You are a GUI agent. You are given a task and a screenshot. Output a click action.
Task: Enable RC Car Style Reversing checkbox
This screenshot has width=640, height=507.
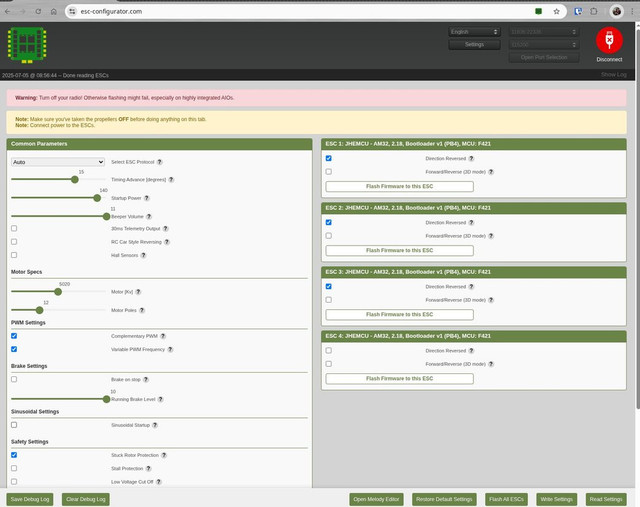pos(14,242)
